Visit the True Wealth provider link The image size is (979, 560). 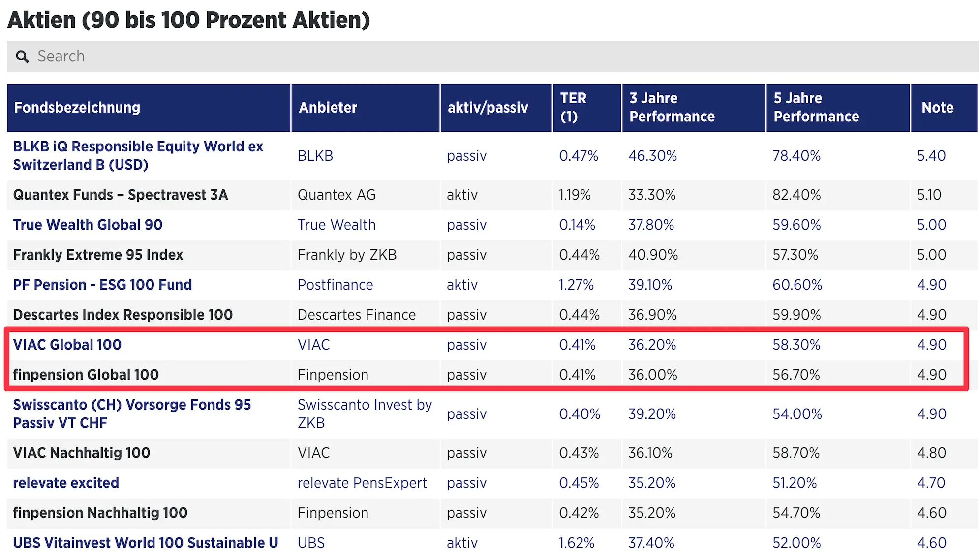(x=337, y=225)
